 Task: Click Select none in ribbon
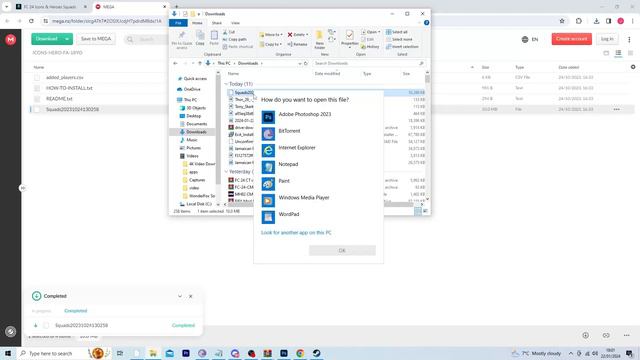(399, 39)
